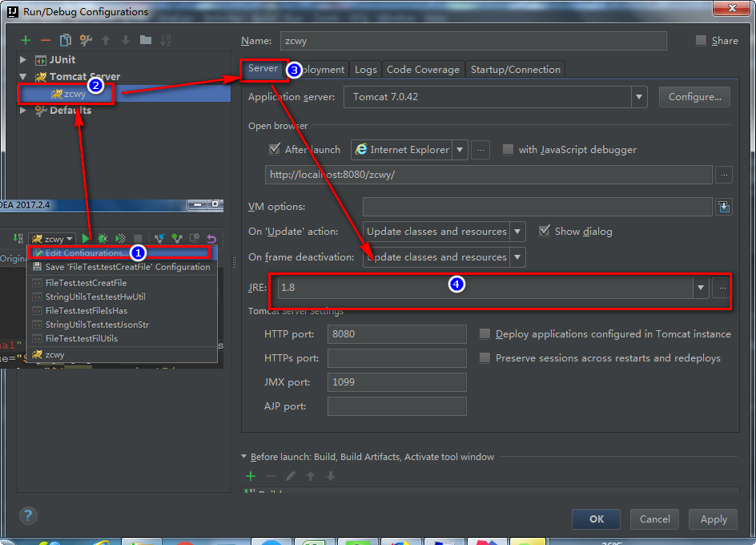Click the Configure... button

pos(694,97)
